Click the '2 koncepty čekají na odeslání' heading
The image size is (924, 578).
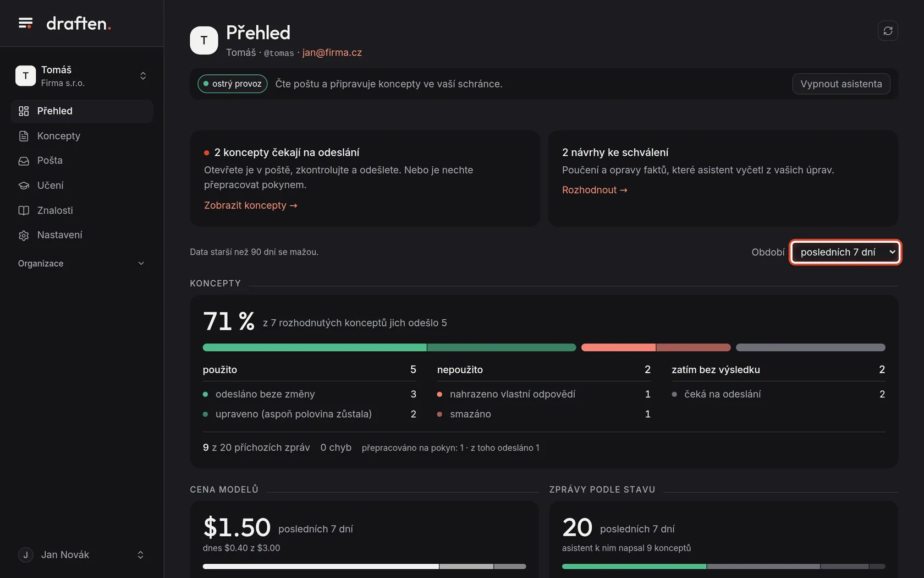[287, 152]
